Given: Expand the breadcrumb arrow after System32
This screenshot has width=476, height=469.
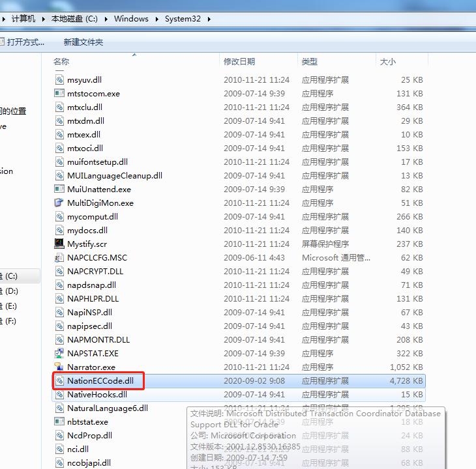Looking at the screenshot, I should click(209, 19).
